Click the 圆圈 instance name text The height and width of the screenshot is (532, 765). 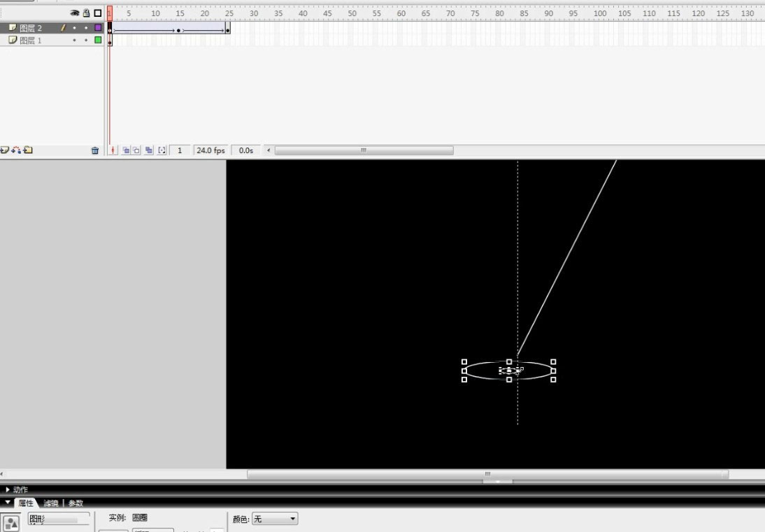tap(140, 518)
